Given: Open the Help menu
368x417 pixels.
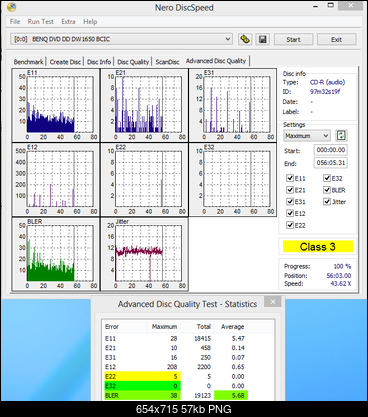Looking at the screenshot, I should pos(90,22).
